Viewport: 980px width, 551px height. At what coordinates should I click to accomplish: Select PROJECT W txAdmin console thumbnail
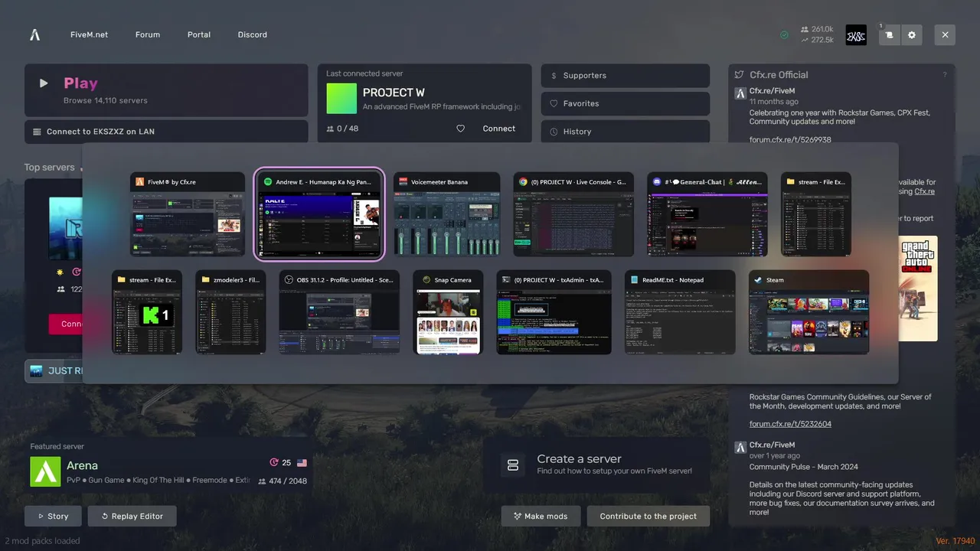554,312
